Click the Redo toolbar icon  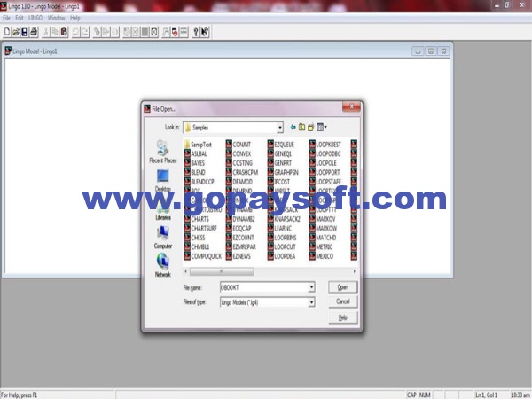[85, 32]
